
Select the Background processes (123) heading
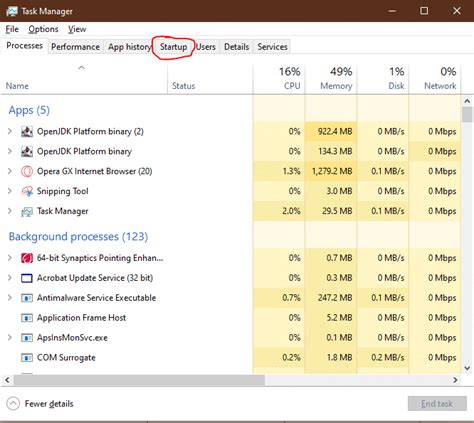(x=78, y=237)
